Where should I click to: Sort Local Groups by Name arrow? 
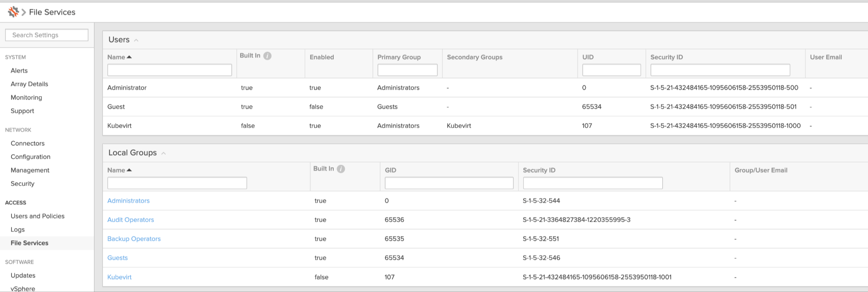[x=129, y=170]
